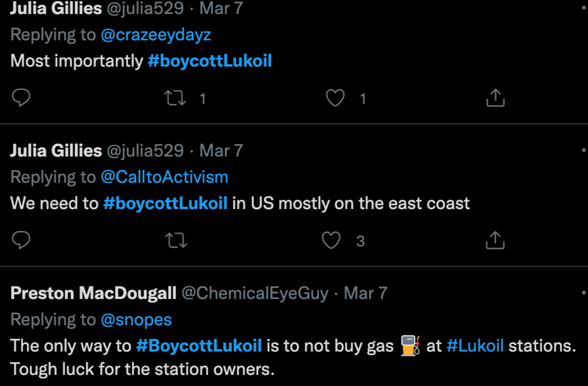588x386 pixels.
Task: Open the @crazeeydayz profile mention
Action: point(156,34)
